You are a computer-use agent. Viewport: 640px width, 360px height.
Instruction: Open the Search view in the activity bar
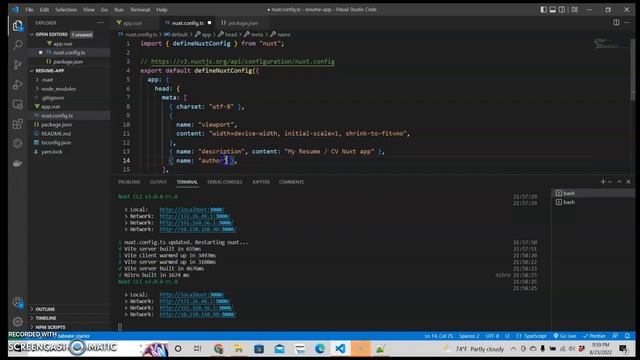point(18,45)
